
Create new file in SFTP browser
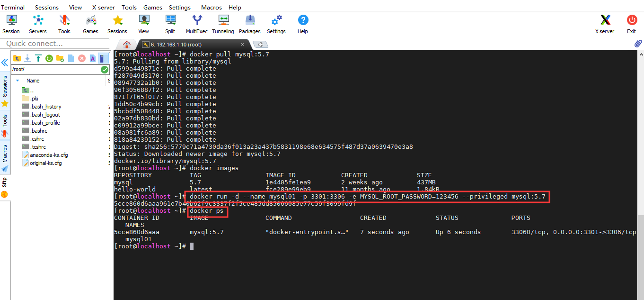[x=71, y=58]
